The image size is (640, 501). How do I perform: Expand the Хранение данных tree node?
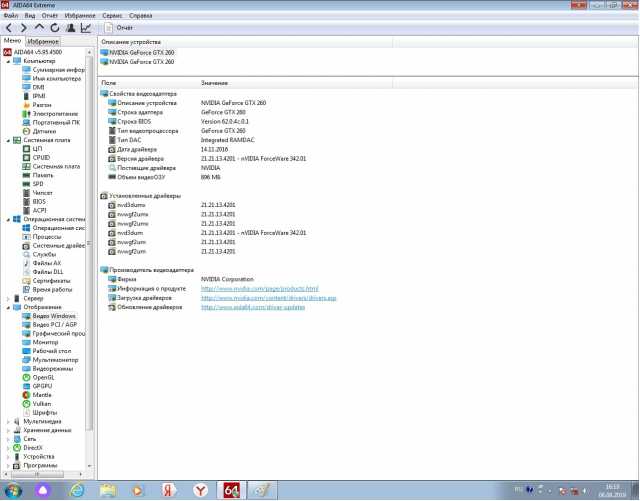coord(8,430)
